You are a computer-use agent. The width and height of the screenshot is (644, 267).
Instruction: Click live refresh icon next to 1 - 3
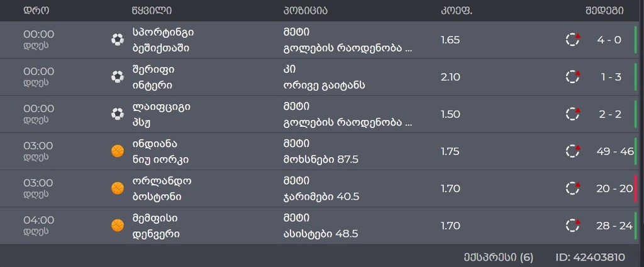(x=572, y=77)
